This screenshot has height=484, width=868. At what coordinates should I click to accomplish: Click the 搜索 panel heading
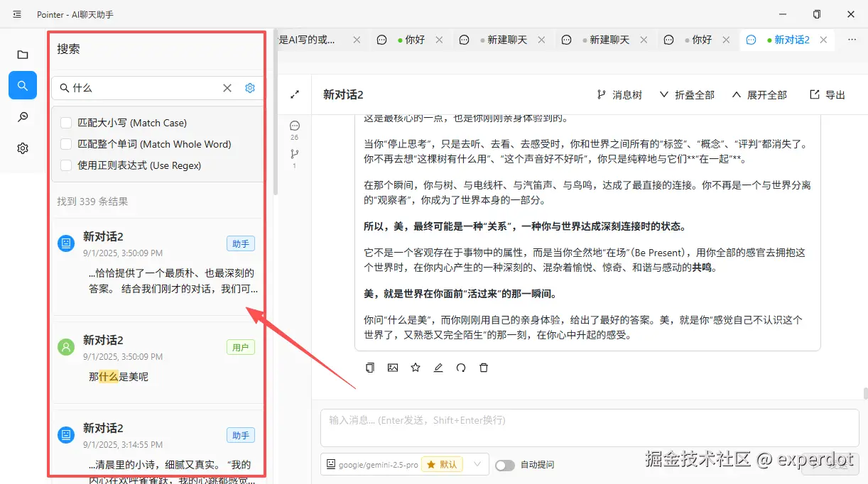[x=68, y=49]
